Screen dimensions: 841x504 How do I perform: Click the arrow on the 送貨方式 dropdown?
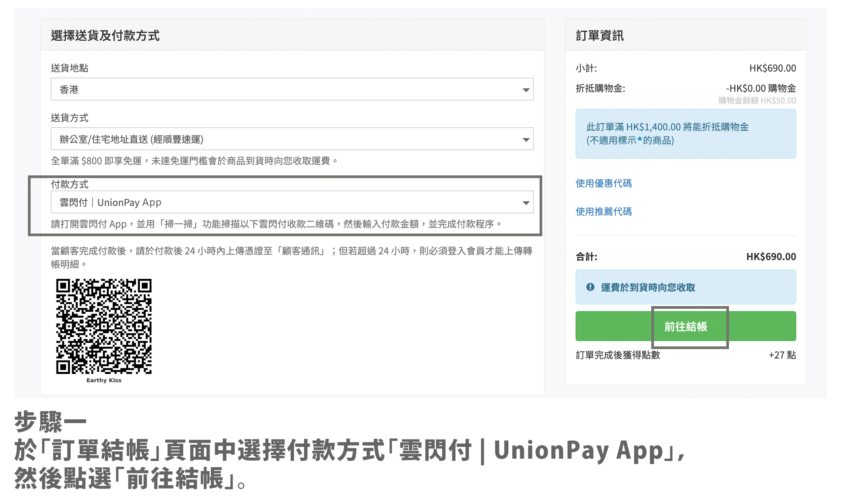[525, 139]
